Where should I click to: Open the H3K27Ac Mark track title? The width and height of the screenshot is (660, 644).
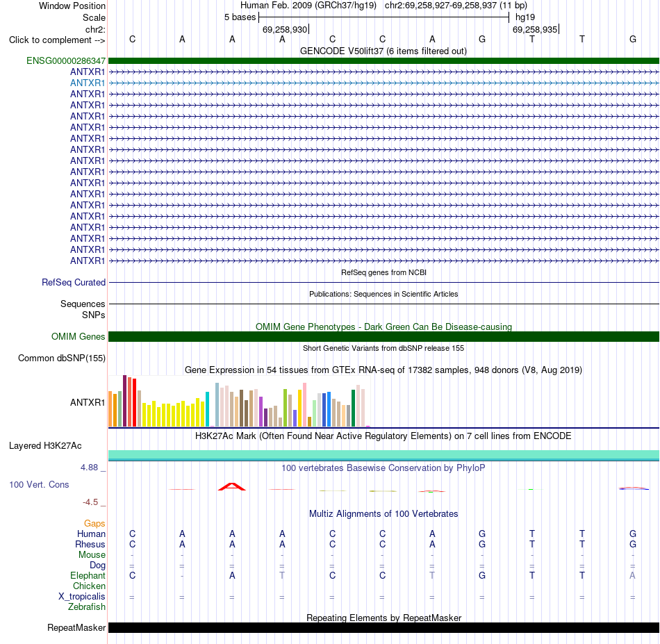383,436
